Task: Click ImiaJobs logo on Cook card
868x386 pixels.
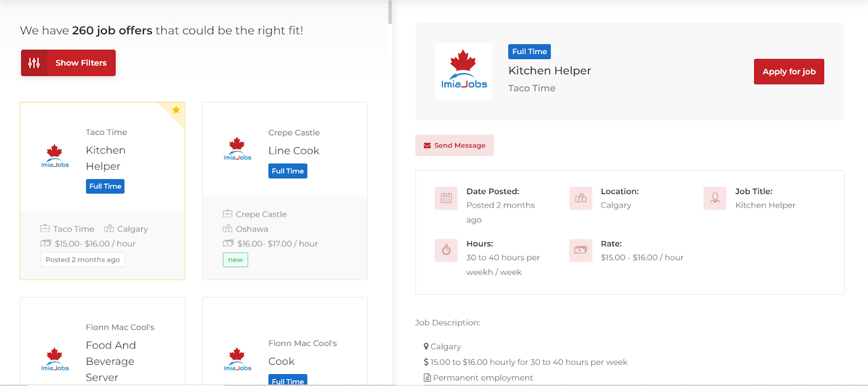Action: 238,359
